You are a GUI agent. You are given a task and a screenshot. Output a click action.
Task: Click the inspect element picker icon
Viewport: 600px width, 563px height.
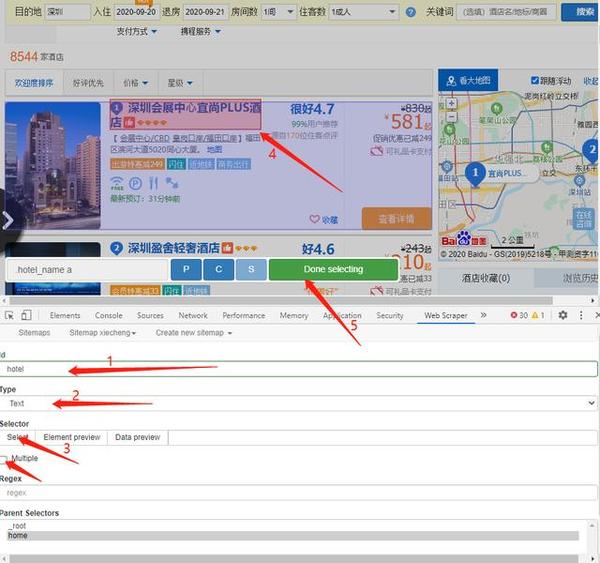pos(9,315)
